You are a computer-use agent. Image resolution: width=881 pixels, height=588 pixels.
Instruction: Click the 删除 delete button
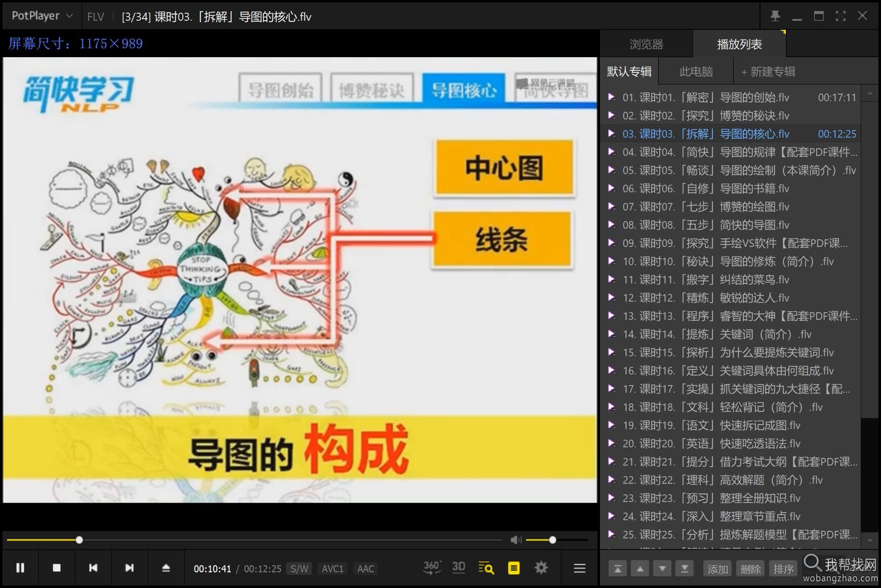[750, 569]
